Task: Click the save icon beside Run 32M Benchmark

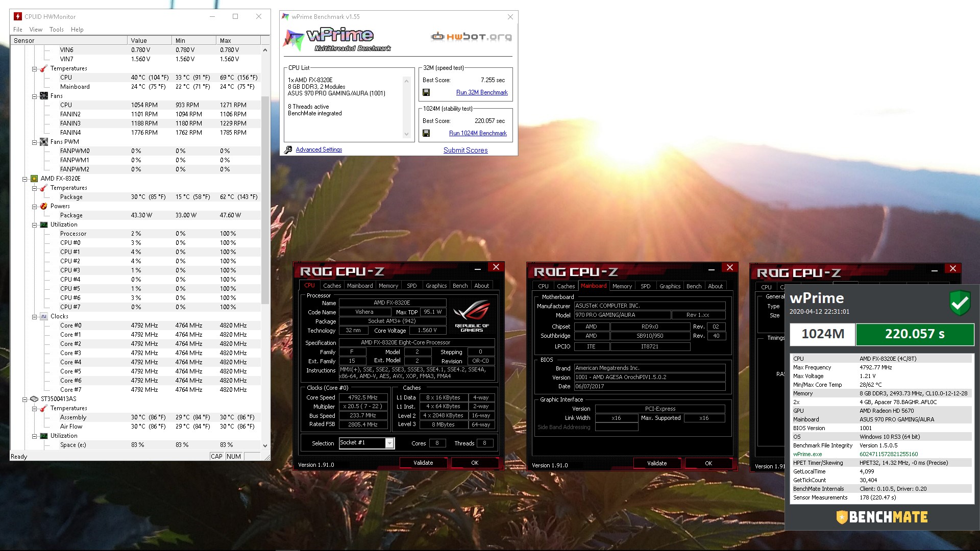Action: (426, 92)
